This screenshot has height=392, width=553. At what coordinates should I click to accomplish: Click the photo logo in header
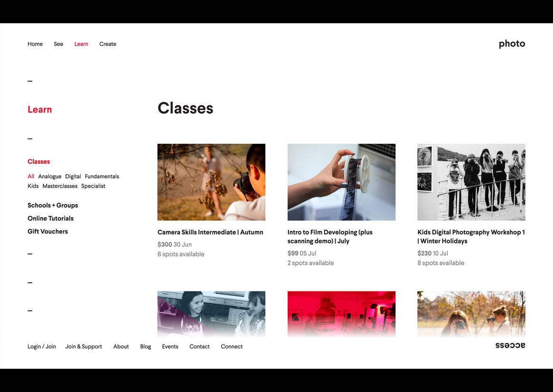(x=512, y=44)
